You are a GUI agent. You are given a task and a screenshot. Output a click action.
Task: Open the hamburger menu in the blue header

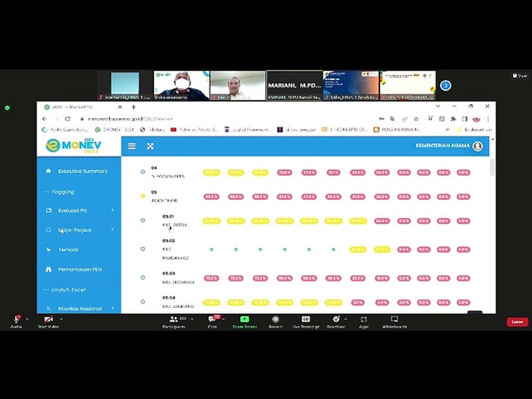click(132, 146)
